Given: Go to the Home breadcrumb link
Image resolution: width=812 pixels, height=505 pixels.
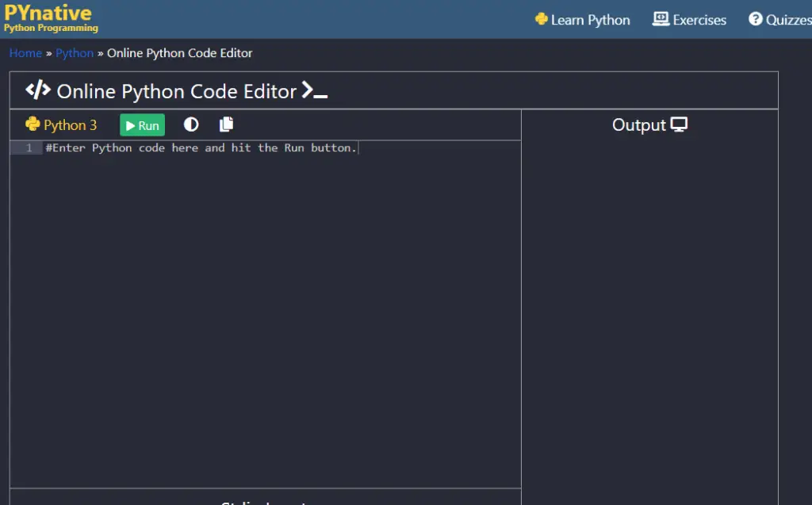Looking at the screenshot, I should 25,53.
